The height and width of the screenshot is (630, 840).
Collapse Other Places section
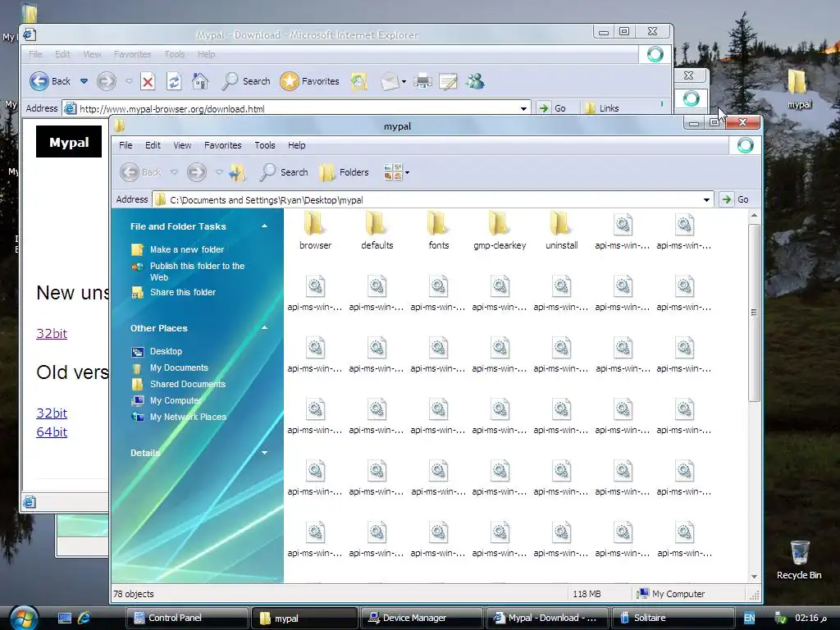click(264, 328)
